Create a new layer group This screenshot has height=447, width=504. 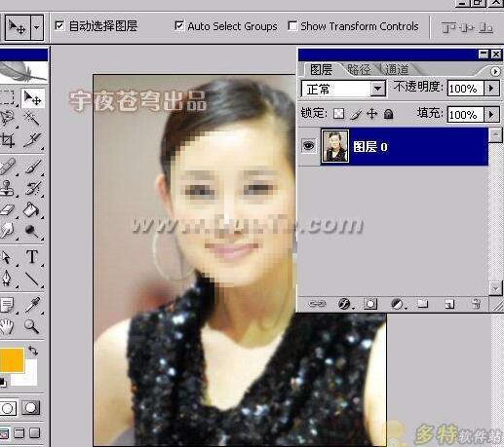[423, 304]
